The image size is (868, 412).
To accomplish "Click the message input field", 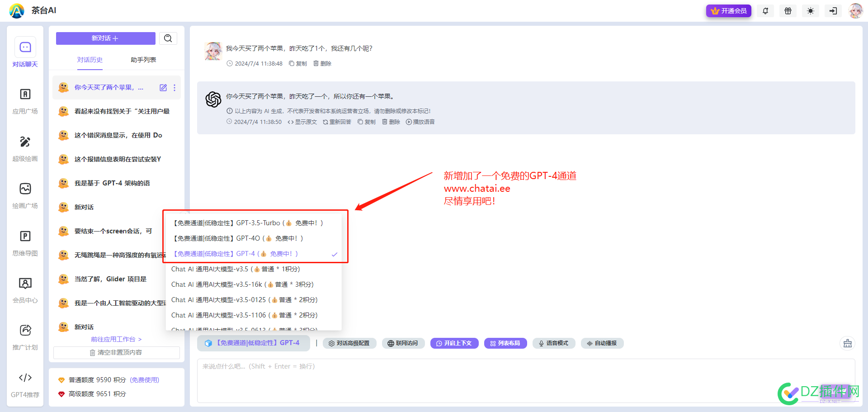I will [x=526, y=380].
